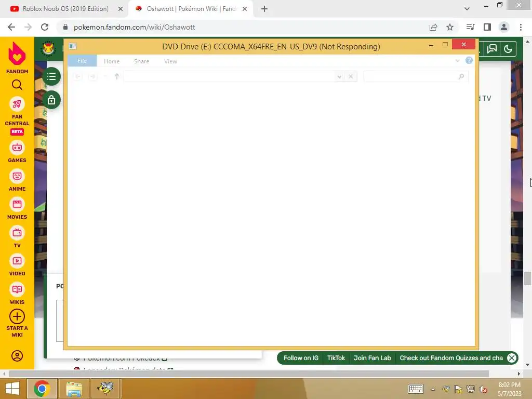Click the Explorer Back arrow button

[x=78, y=76]
